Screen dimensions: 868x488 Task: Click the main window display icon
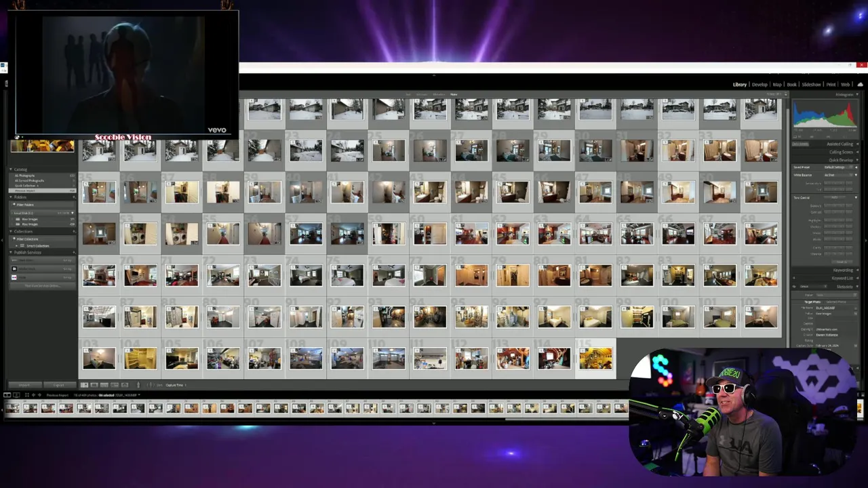(7, 394)
